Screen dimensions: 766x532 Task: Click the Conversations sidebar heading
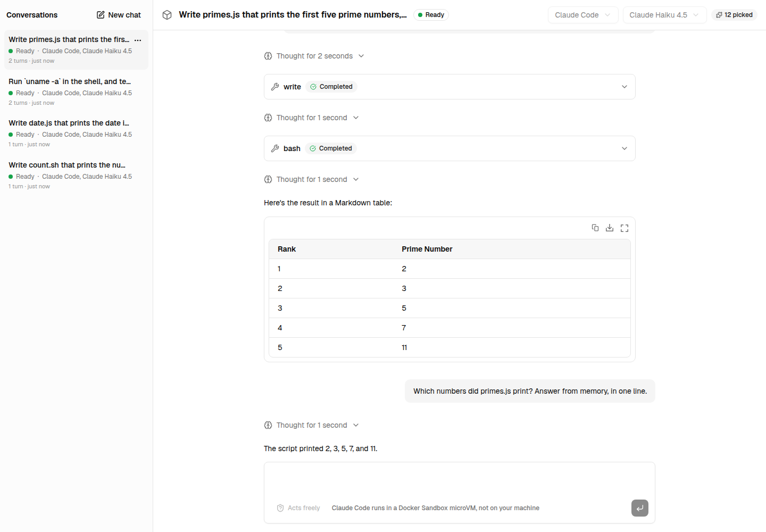[x=32, y=15]
